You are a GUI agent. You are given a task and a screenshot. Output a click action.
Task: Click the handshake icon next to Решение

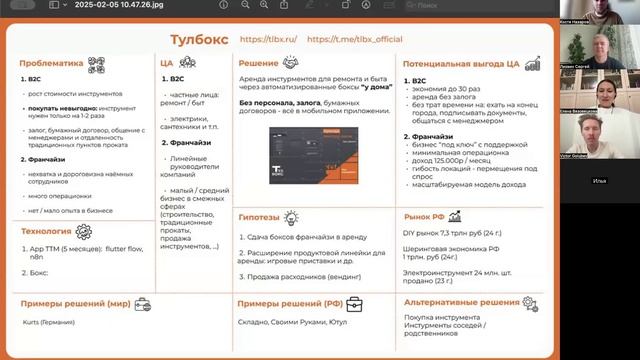[x=291, y=62]
